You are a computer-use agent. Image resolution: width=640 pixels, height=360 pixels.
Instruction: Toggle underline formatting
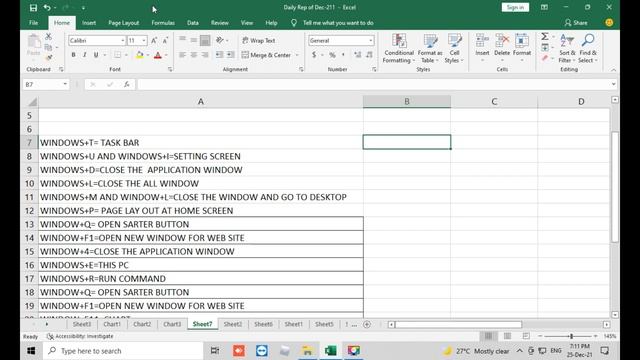point(96,55)
